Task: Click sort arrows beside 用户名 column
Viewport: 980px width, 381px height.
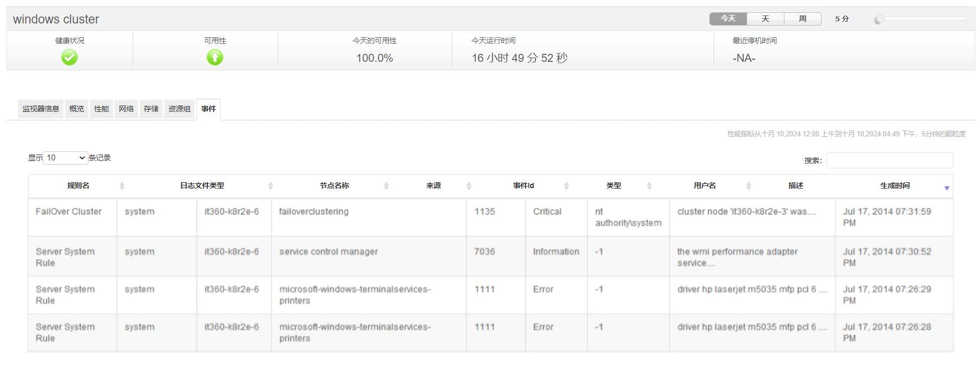Action: pyautogui.click(x=749, y=186)
